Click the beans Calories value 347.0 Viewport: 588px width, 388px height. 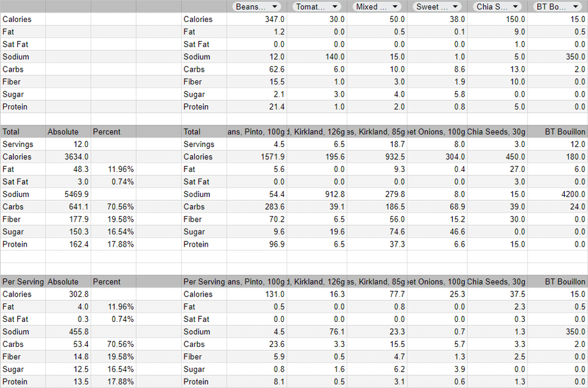257,19
